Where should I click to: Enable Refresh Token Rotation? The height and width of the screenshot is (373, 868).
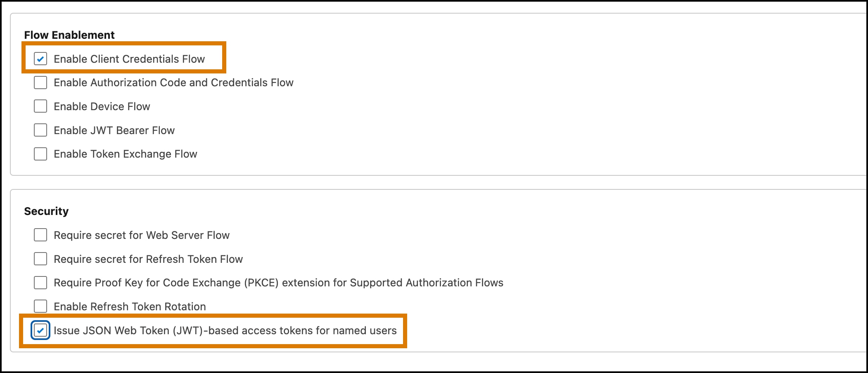(x=40, y=306)
